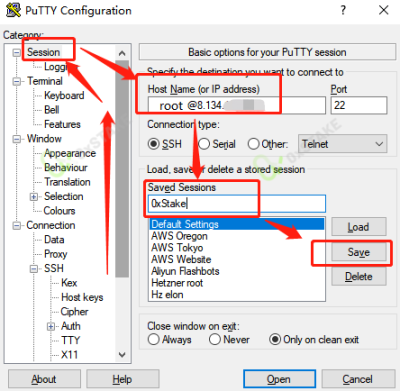Click the PuTTY icon in title bar
Image resolution: width=400 pixels, height=391 pixels.
click(x=13, y=10)
